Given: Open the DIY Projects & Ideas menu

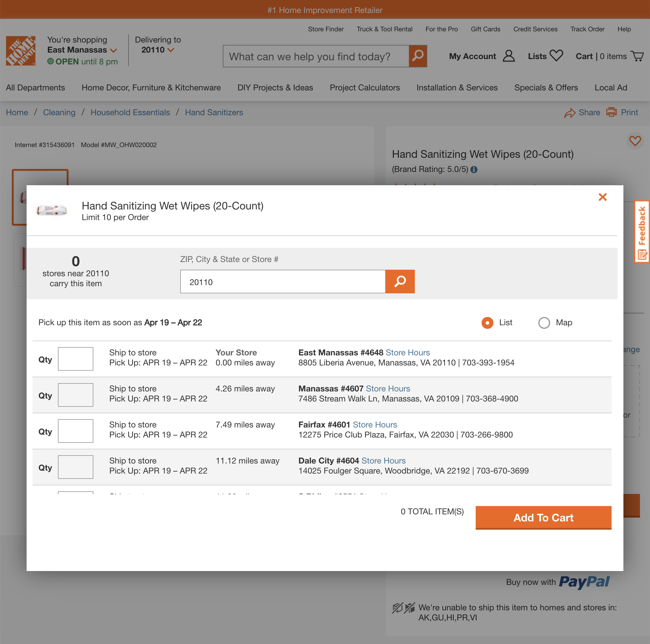Looking at the screenshot, I should (275, 87).
